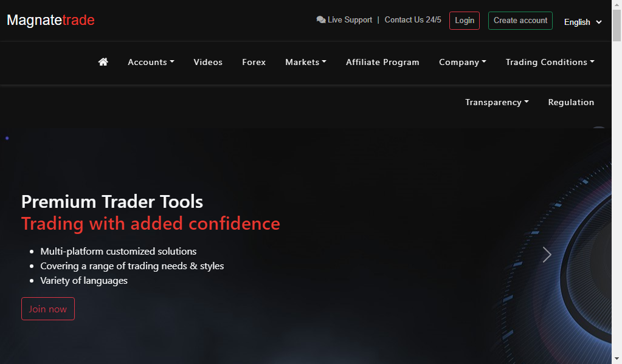Click 'Covering a range of trading needs & styles'

click(x=132, y=266)
